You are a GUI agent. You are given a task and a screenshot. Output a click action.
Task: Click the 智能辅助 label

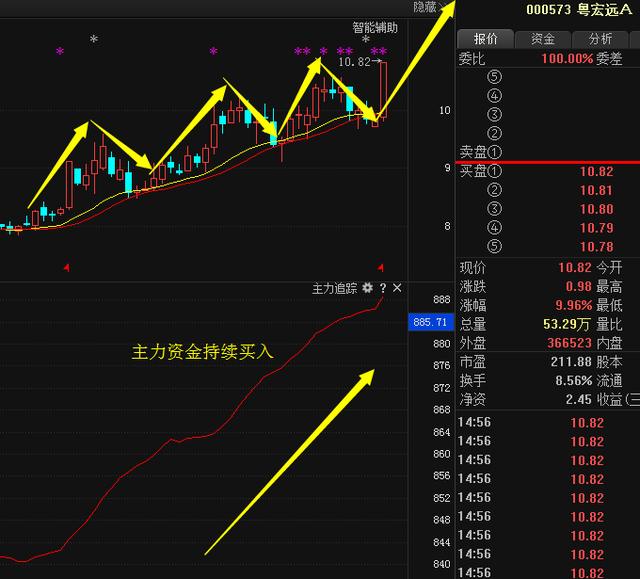(375, 28)
